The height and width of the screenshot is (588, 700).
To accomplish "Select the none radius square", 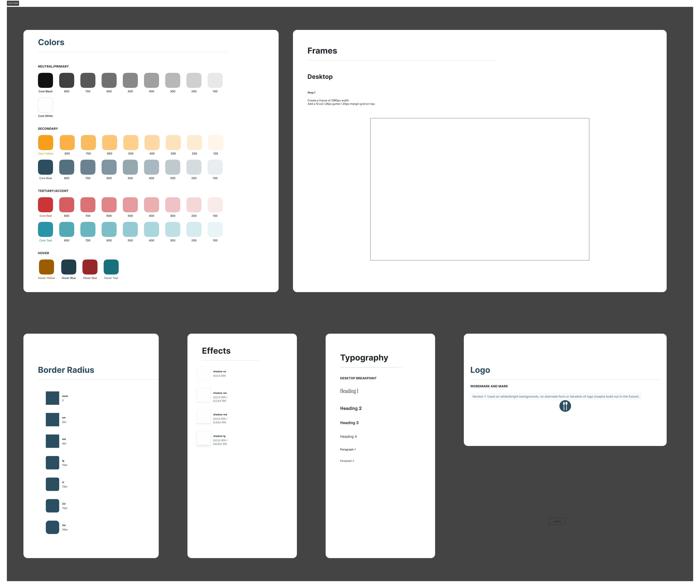I will tap(52, 398).
